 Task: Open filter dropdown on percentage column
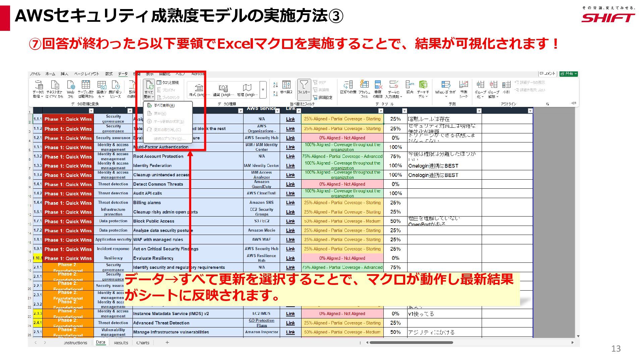coord(405,111)
